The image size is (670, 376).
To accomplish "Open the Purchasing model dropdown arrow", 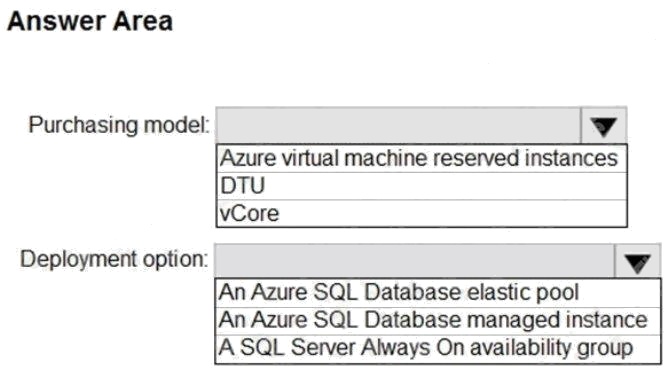I will point(604,126).
